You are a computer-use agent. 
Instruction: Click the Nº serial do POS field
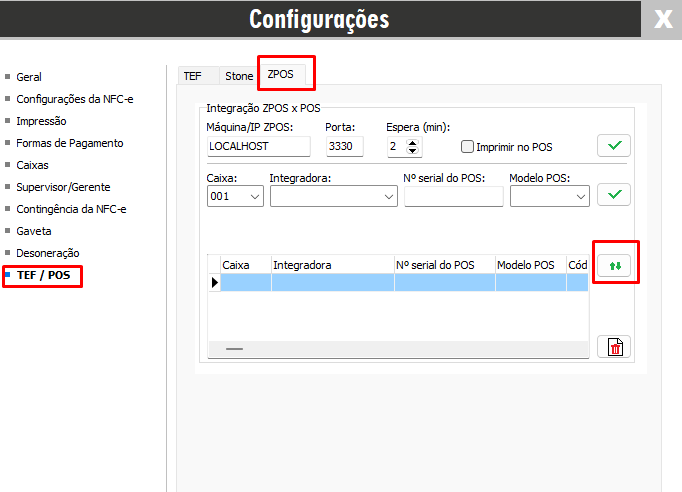453,197
